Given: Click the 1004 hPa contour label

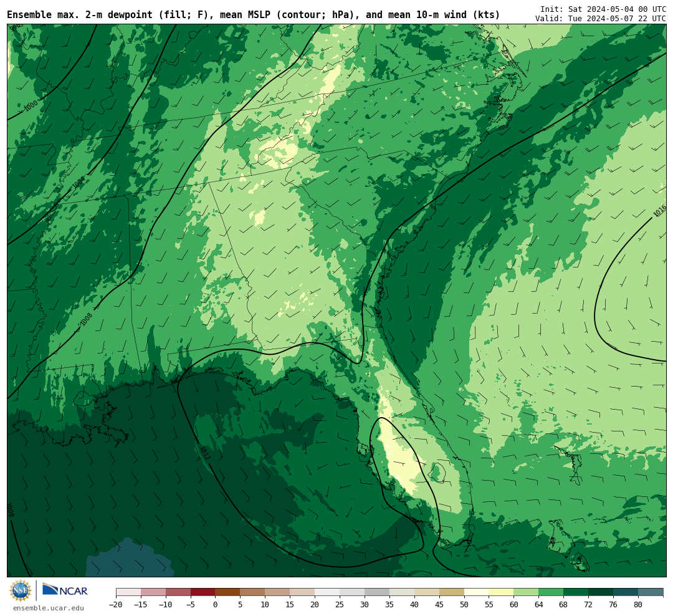Looking at the screenshot, I should [78, 183].
